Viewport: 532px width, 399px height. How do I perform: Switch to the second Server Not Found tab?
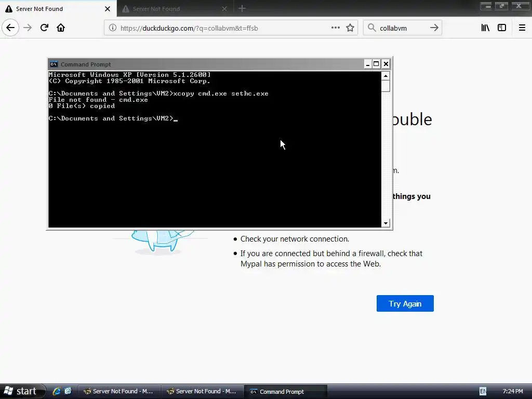click(x=175, y=8)
